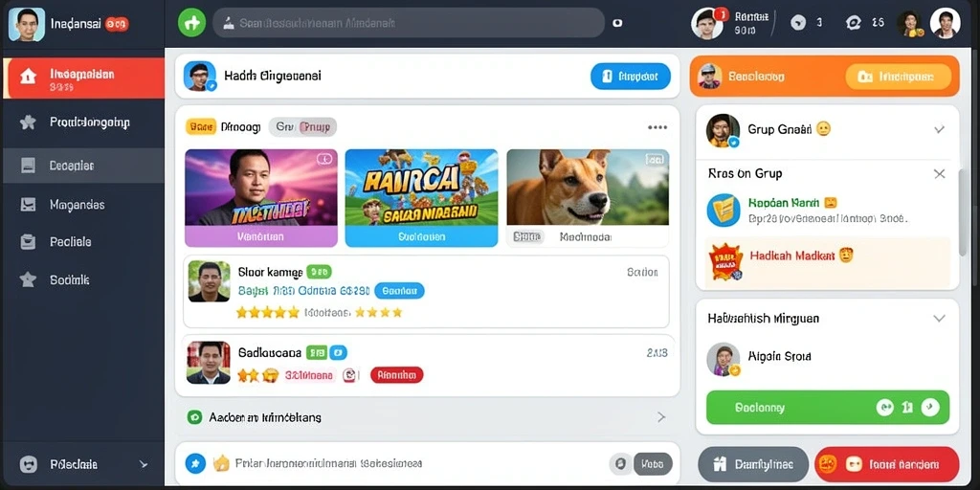The image size is (980, 490).
Task: Click the red button in second list entry
Action: click(396, 375)
